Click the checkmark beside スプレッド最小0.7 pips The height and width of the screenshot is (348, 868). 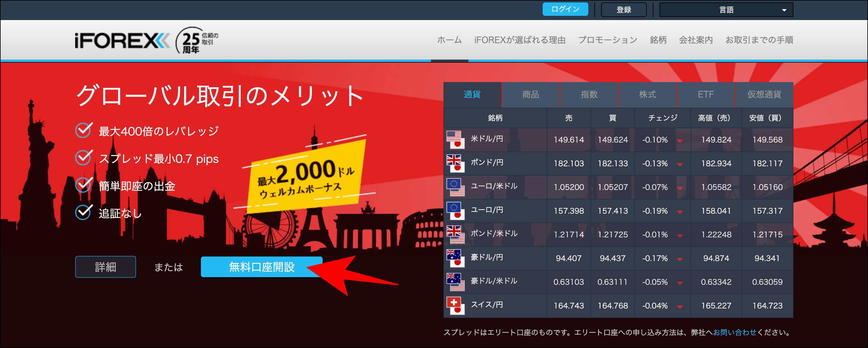tap(83, 157)
